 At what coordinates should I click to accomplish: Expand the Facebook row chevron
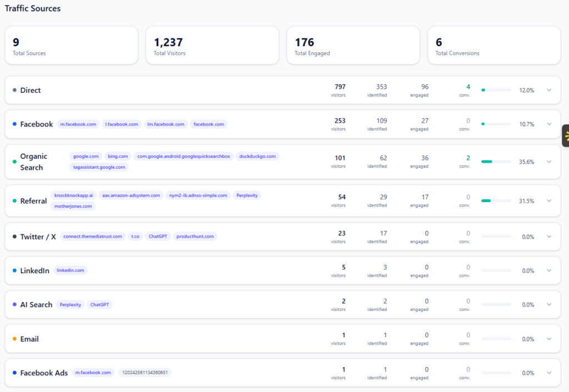coord(549,124)
